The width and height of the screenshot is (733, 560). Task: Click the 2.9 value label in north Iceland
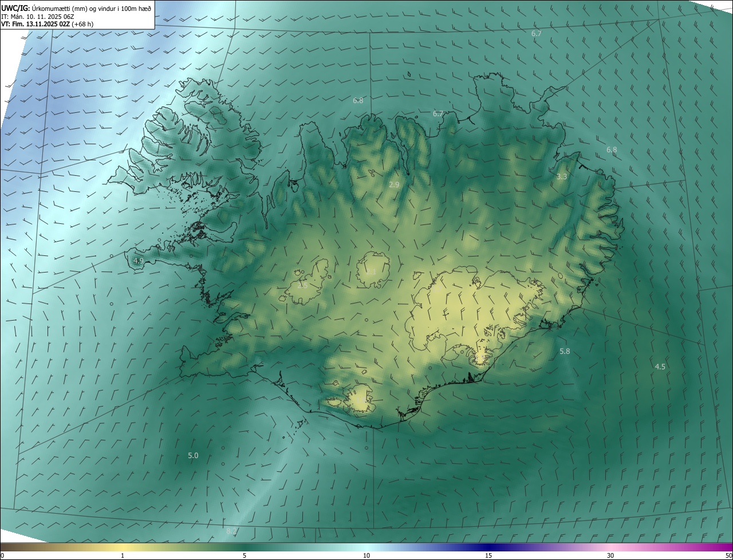point(394,184)
